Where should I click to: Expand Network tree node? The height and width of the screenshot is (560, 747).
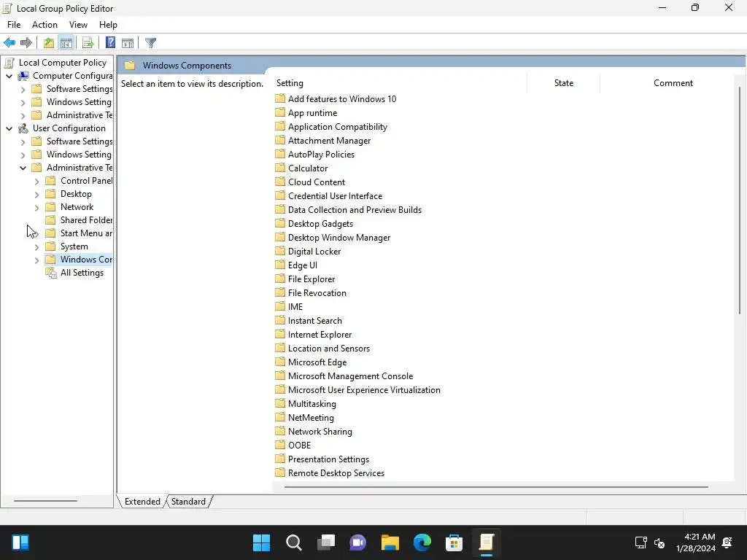coord(36,207)
